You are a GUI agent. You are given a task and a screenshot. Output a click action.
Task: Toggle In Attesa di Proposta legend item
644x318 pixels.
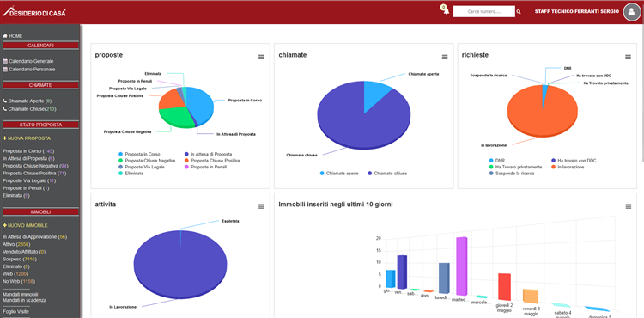209,154
